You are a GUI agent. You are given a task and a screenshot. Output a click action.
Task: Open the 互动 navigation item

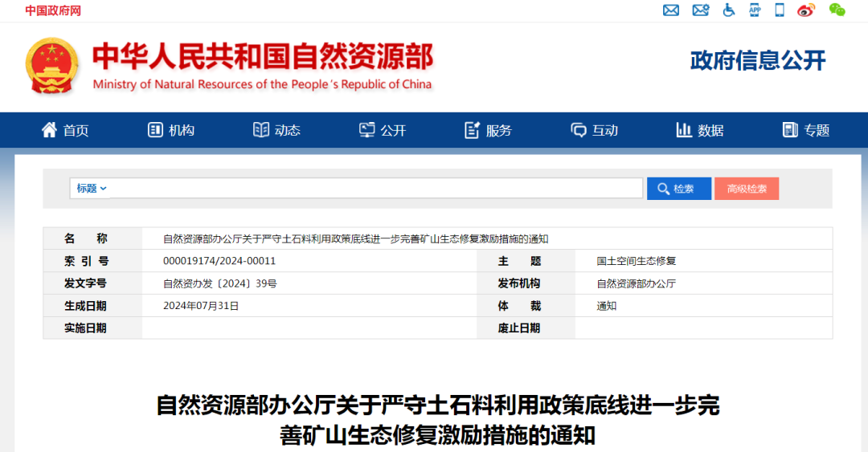point(595,130)
